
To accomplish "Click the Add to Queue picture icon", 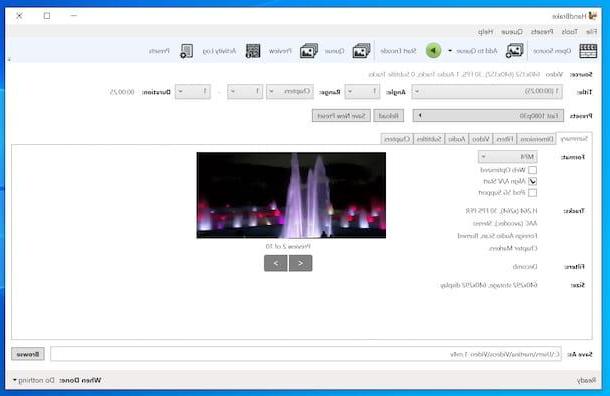I will pos(514,51).
